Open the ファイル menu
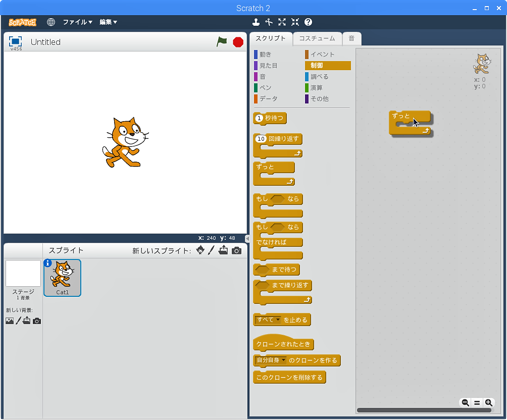Screen dimensions: 507x420 78,22
